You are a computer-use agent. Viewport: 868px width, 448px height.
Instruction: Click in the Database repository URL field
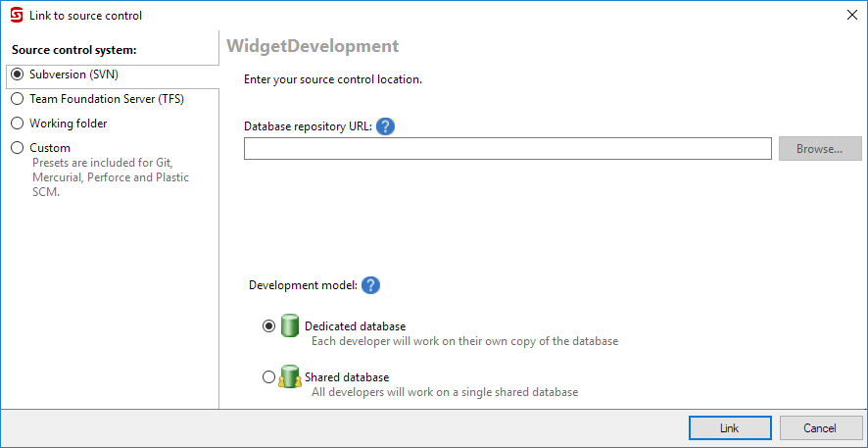click(507, 149)
